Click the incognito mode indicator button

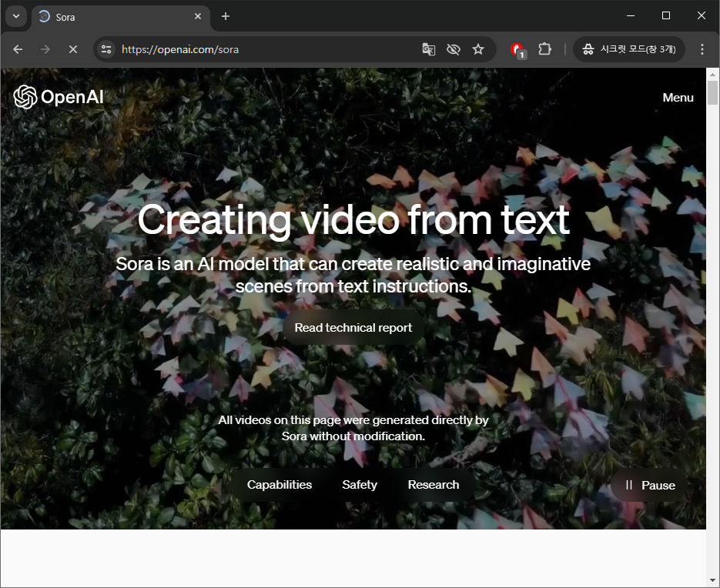628,49
